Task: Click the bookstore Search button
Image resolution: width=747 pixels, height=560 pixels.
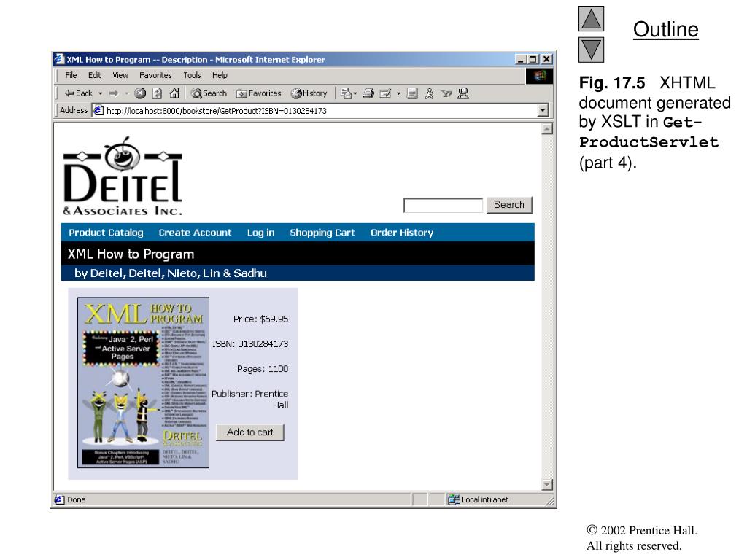Action: [x=509, y=205]
